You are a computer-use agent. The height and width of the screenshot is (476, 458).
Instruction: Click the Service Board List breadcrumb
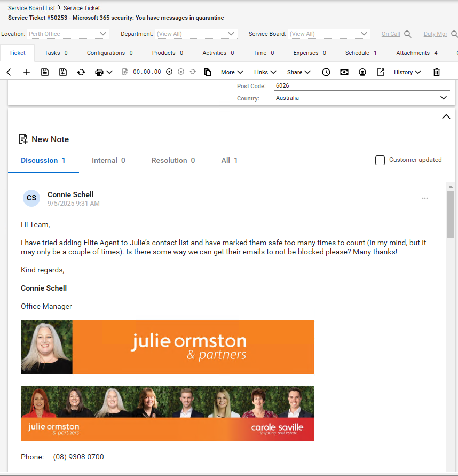click(31, 8)
